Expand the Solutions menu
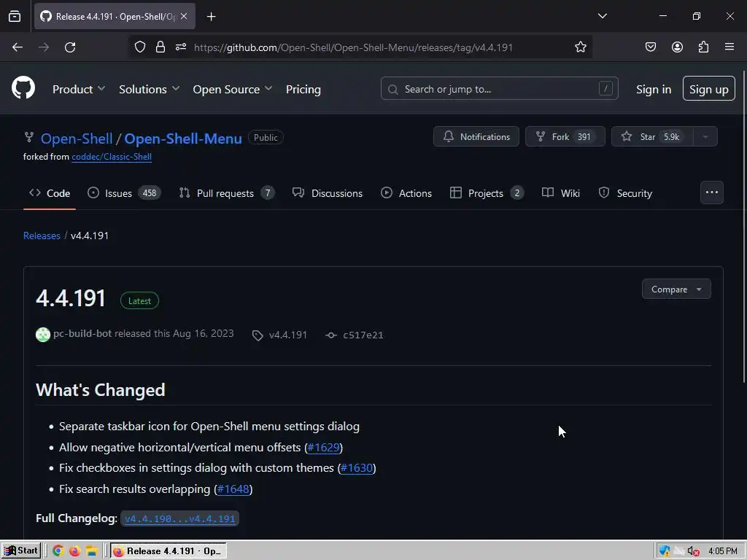The height and width of the screenshot is (560, 747). (x=149, y=89)
